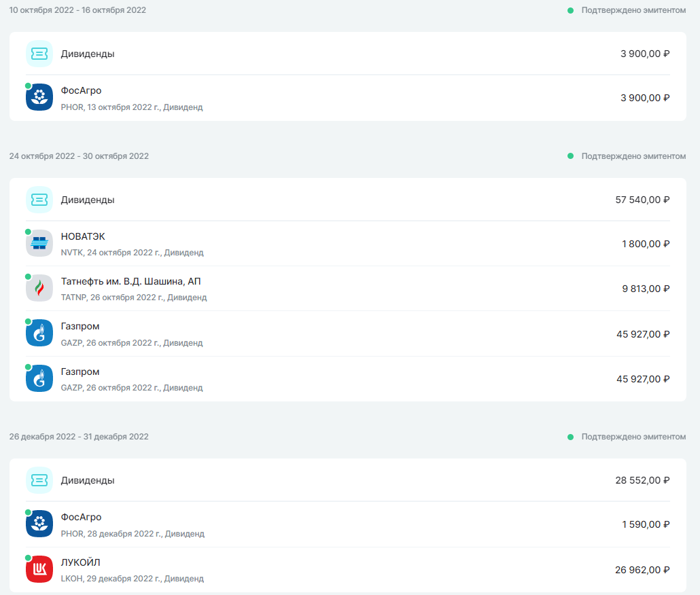Open Татнефть им. В.Д. Шашина, АП entry
Screen dimensions: 700x595
[x=348, y=289]
